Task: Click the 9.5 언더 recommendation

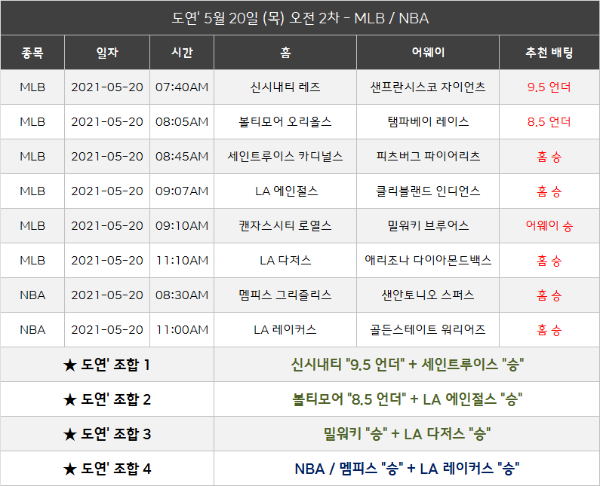Action: coord(549,87)
